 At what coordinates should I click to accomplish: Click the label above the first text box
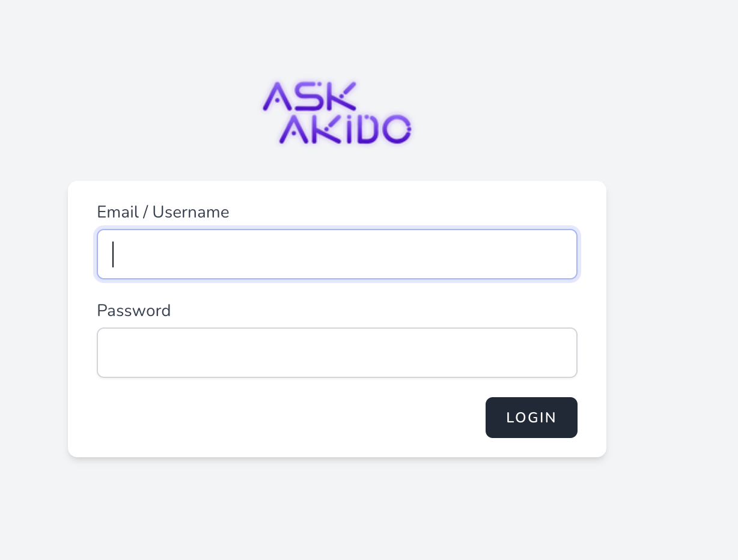163,212
